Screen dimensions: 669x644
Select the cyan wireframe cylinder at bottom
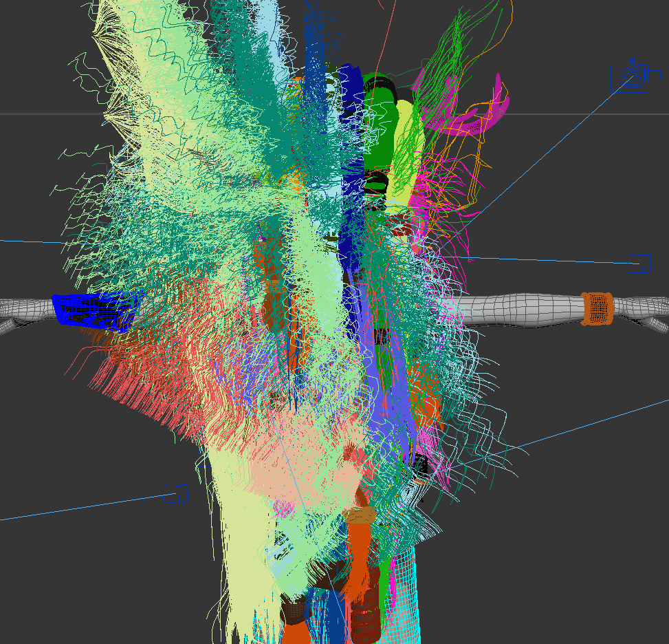404,598
